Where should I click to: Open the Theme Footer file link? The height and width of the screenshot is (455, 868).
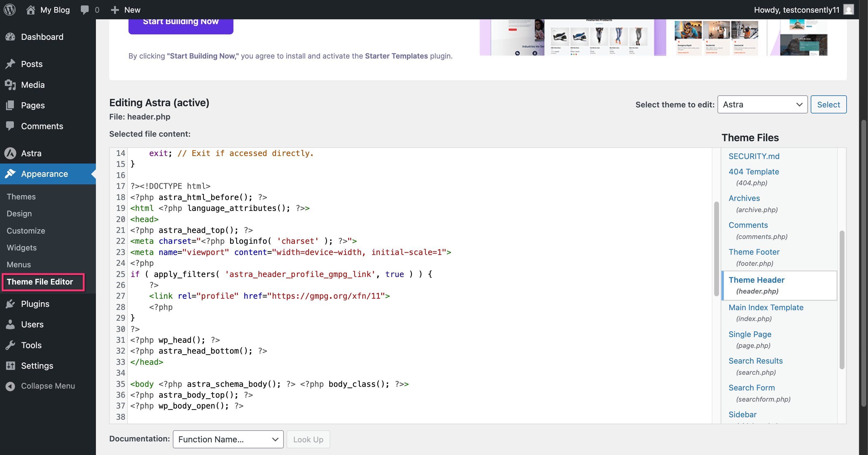754,252
